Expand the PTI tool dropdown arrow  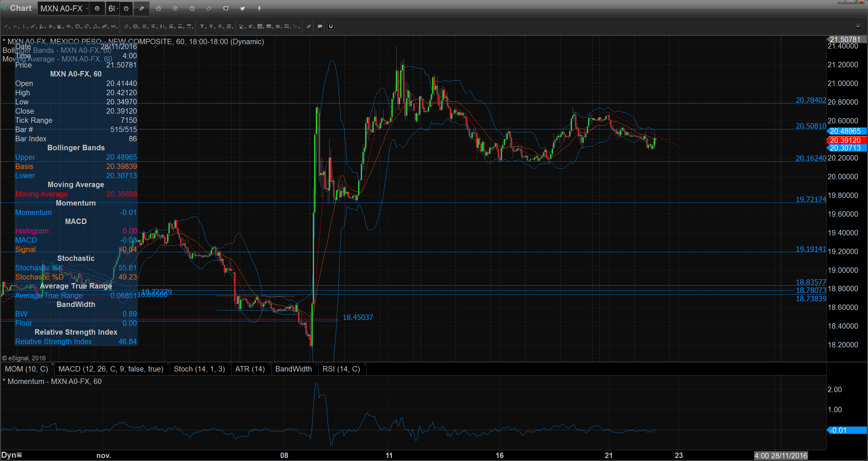pyautogui.click(x=291, y=28)
